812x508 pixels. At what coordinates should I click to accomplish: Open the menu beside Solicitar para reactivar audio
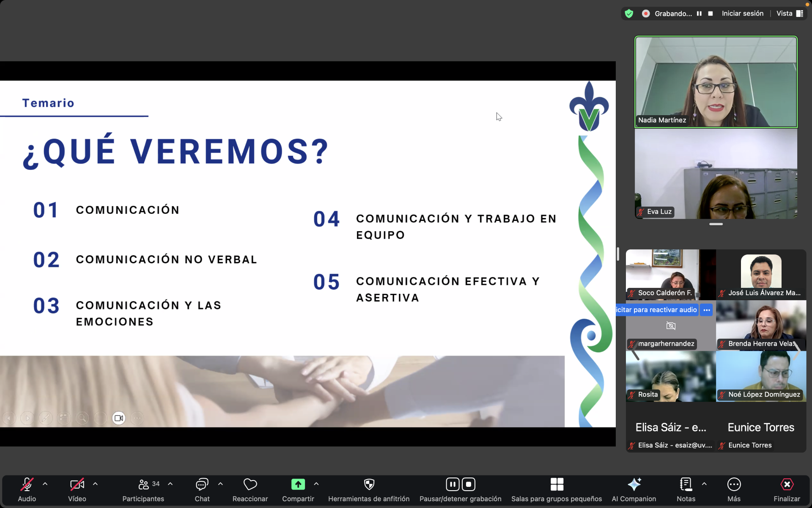click(705, 309)
